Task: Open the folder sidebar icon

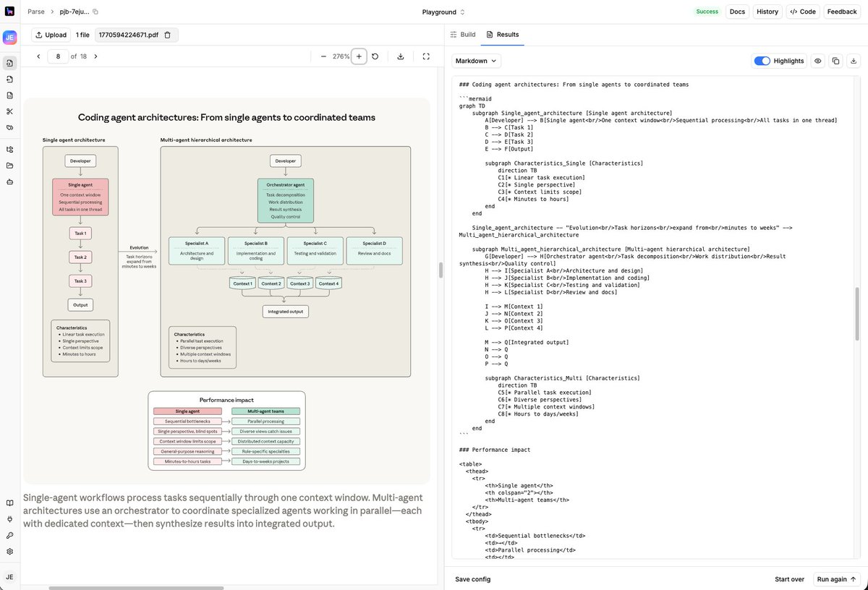Action: (x=9, y=166)
